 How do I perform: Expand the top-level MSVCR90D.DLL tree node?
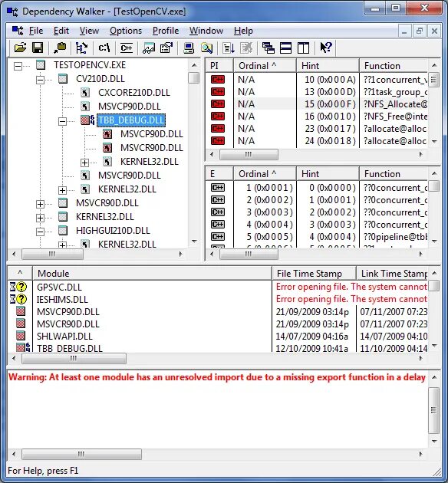point(40,204)
